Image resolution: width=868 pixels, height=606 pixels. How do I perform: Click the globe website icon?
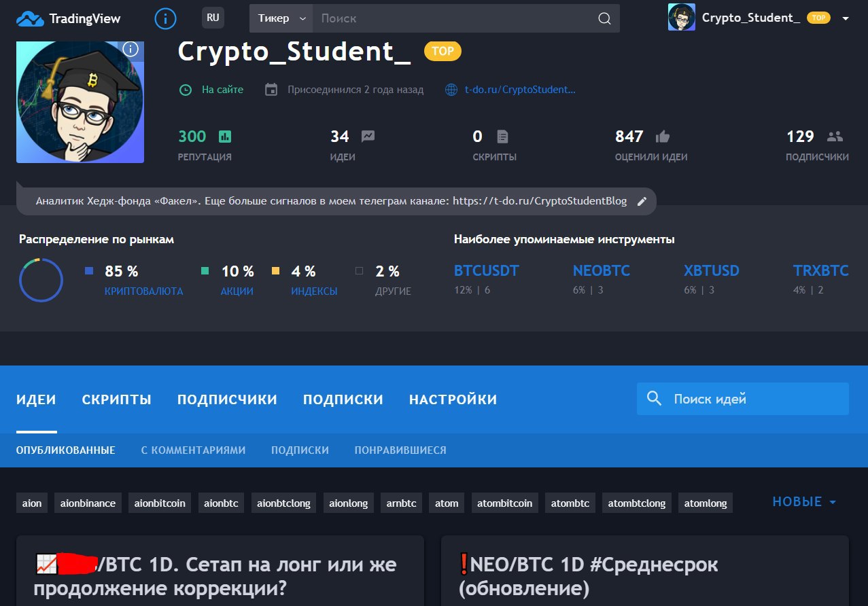coord(451,90)
